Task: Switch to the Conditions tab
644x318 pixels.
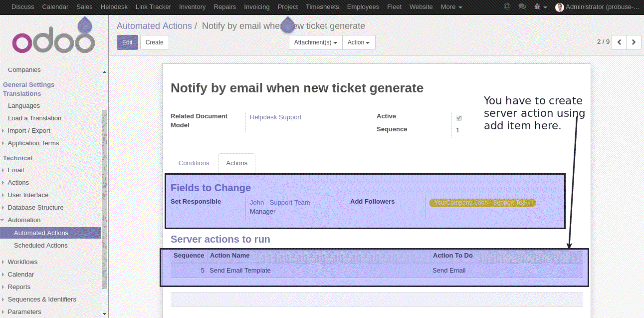Action: pos(194,163)
